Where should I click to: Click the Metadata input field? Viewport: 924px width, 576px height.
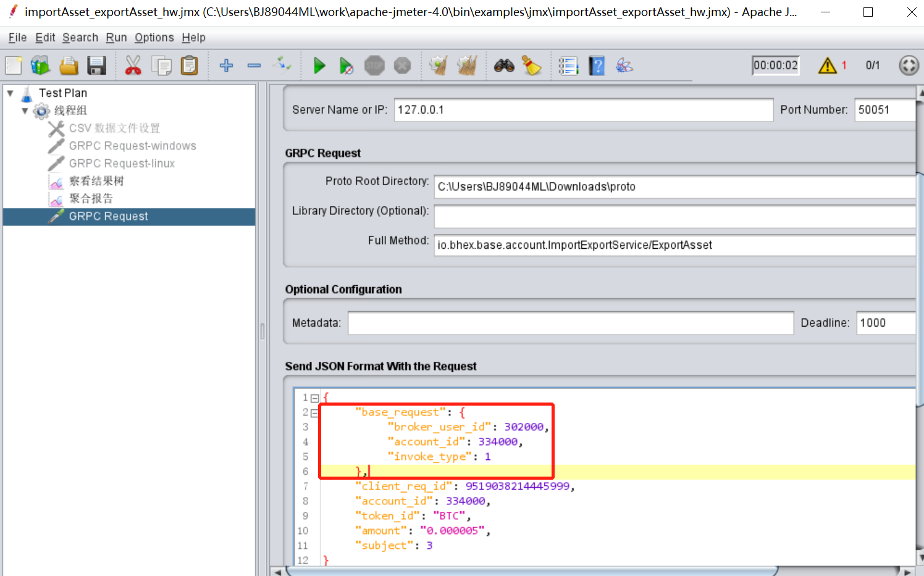571,323
